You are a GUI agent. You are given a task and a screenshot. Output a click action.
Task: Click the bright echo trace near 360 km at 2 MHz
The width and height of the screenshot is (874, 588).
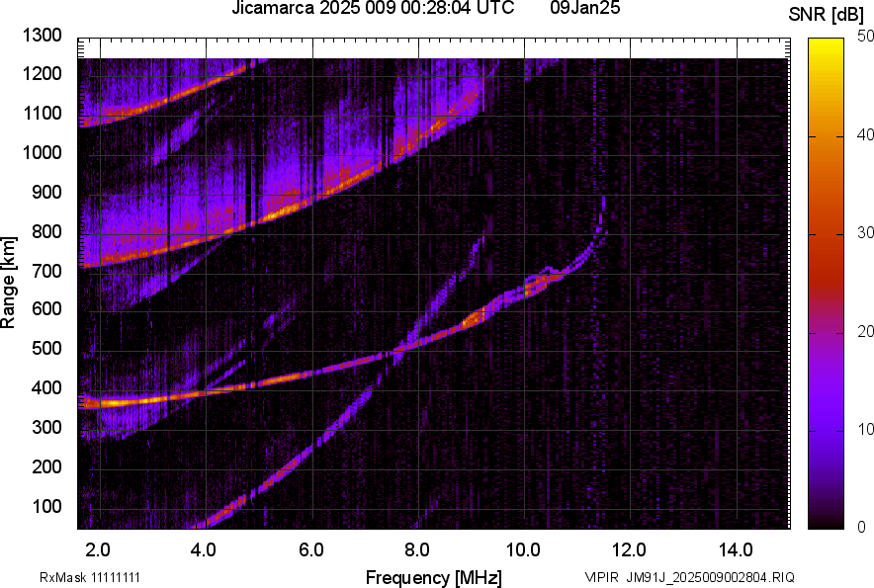(99, 403)
